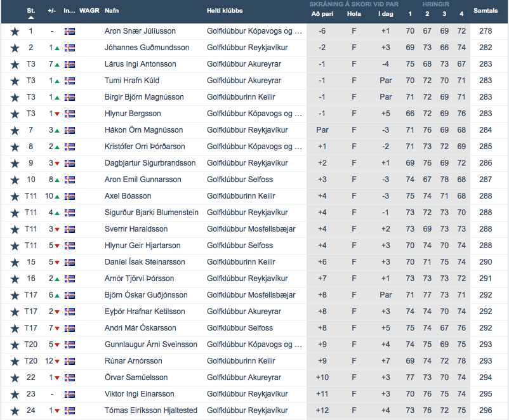
Task: Click +12 score of Tómas Eiríksson Hjaltested
Action: pos(322,410)
